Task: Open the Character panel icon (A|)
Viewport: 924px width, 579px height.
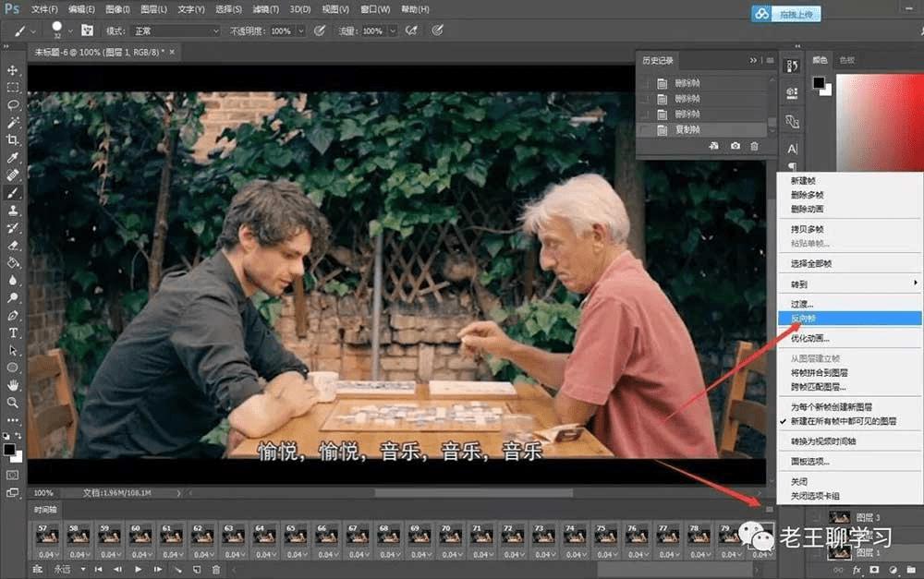Action: (x=792, y=149)
